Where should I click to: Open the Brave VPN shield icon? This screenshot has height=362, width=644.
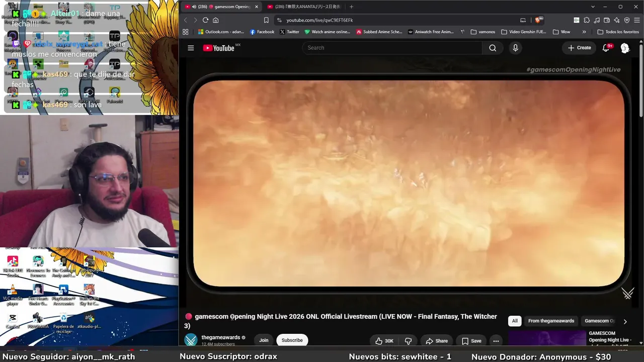pyautogui.click(x=627, y=20)
